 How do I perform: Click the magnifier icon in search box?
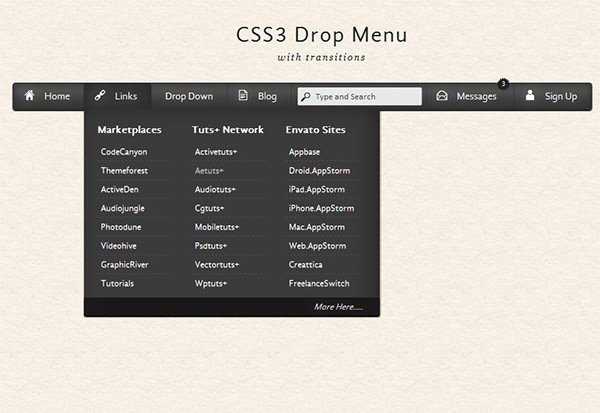[306, 96]
